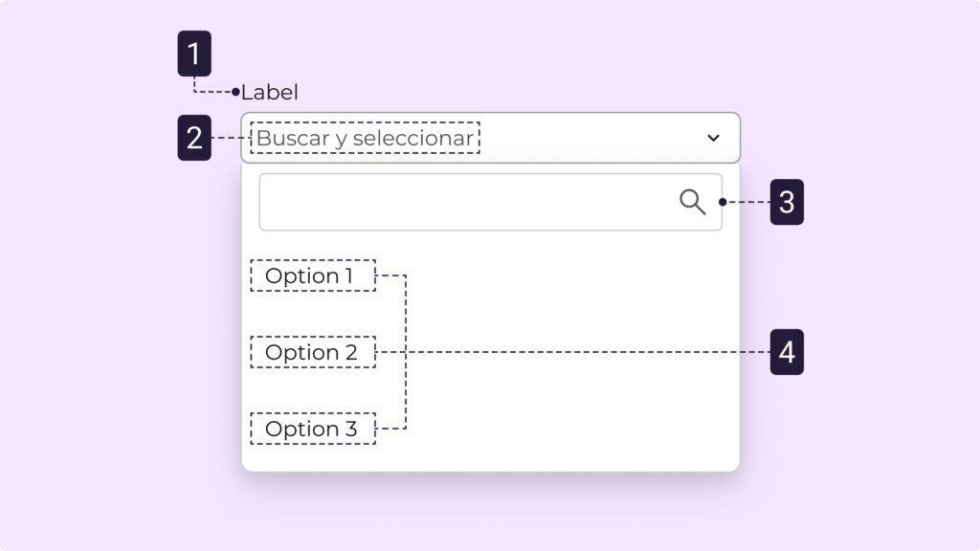Open the "Buscar y seleccionar" placeholder text
This screenshot has height=551, width=980.
(365, 138)
